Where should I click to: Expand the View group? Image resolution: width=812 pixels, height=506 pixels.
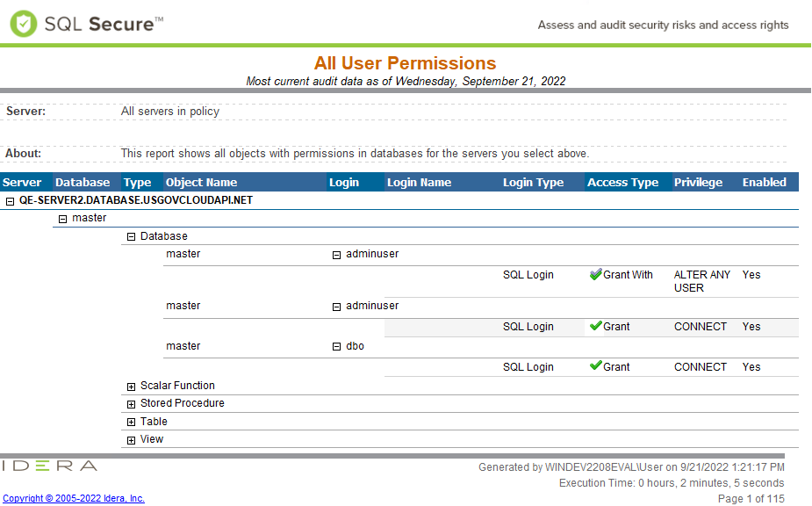click(132, 440)
